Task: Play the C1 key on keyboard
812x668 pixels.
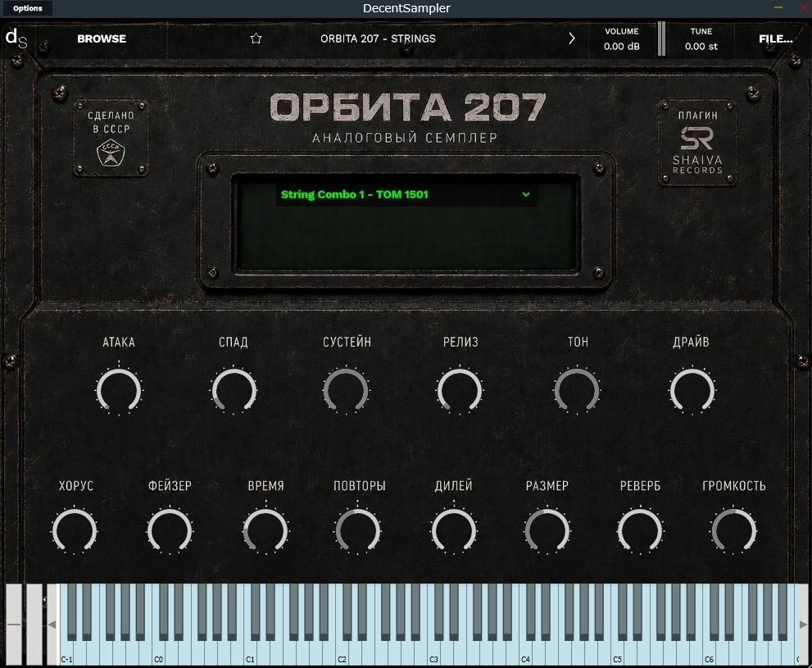Action: click(250, 652)
